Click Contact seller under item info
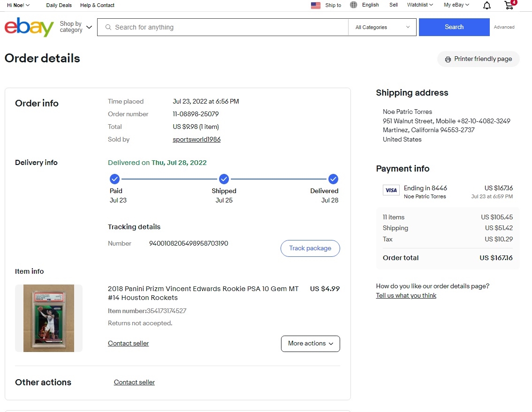Image resolution: width=532 pixels, height=412 pixels. (x=128, y=343)
